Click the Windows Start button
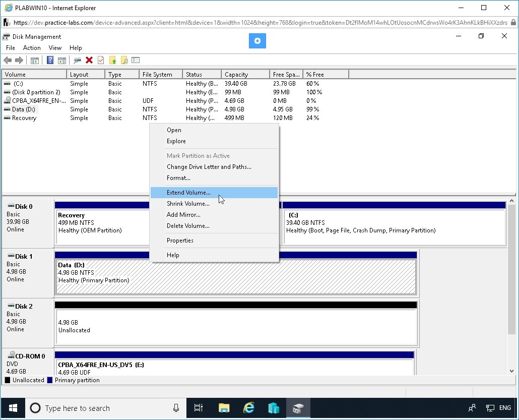This screenshot has width=519, height=420. point(13,408)
